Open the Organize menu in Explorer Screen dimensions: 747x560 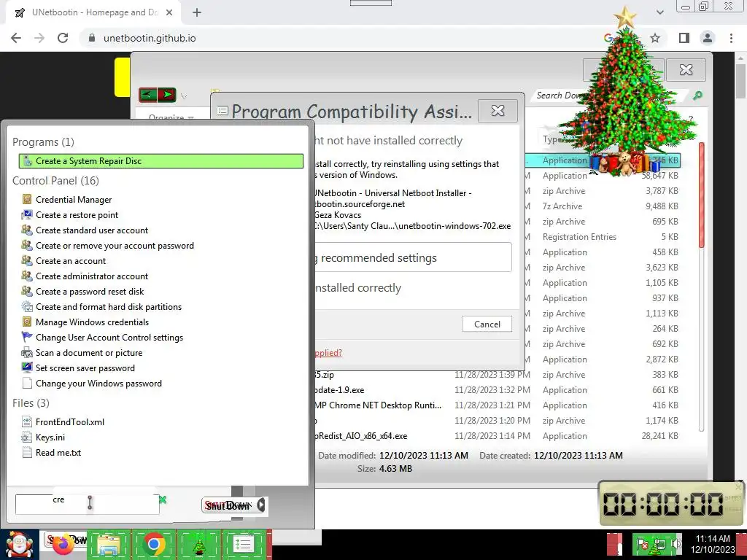pos(171,117)
